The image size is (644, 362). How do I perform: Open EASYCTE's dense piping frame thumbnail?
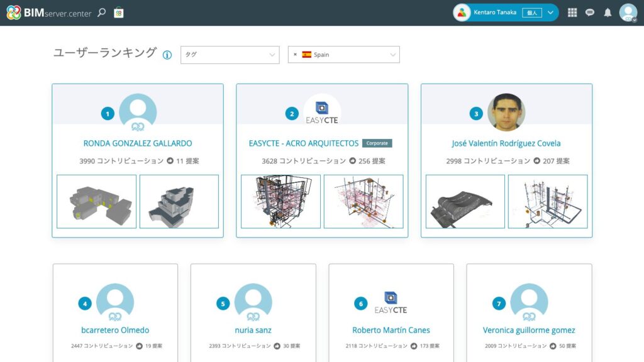[x=280, y=202]
